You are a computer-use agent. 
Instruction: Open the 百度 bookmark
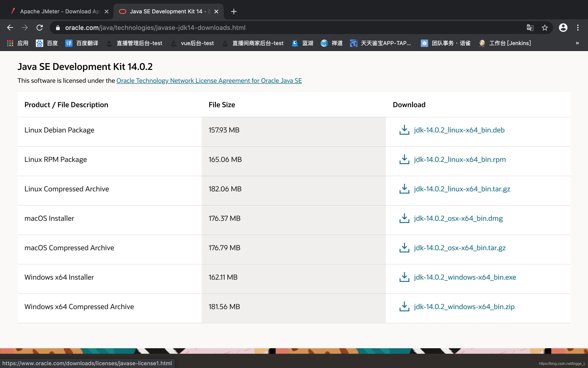(x=47, y=43)
